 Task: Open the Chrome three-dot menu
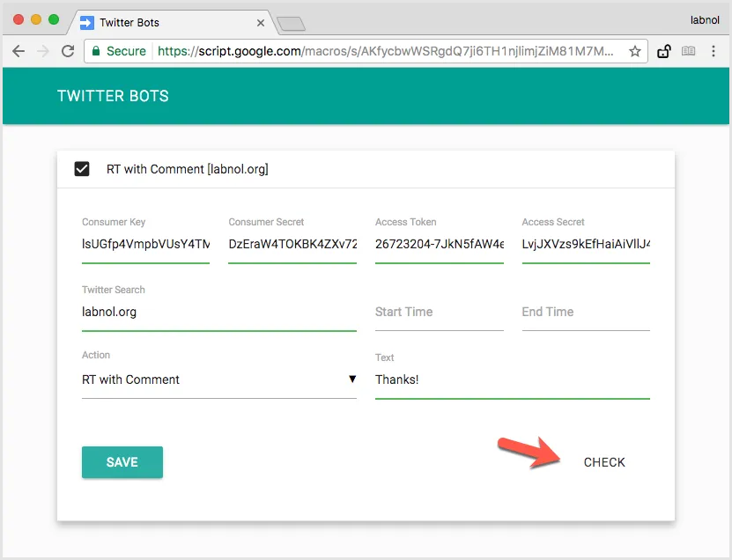pyautogui.click(x=714, y=51)
